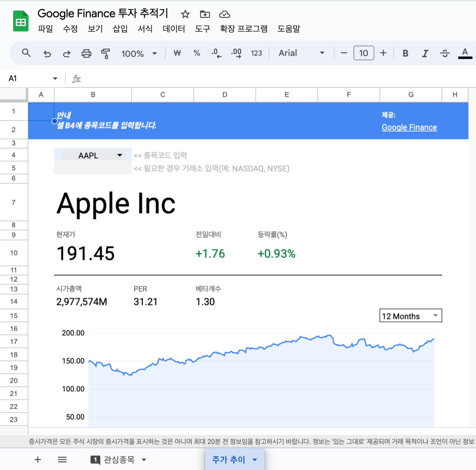The image size is (476, 470).
Task: Toggle bold formatting
Action: point(405,53)
